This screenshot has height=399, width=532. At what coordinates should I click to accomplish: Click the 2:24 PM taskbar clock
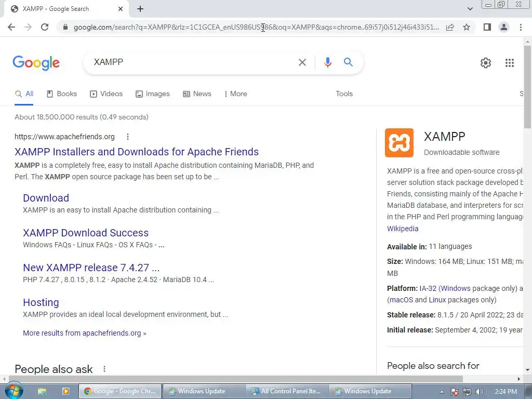pyautogui.click(x=506, y=392)
